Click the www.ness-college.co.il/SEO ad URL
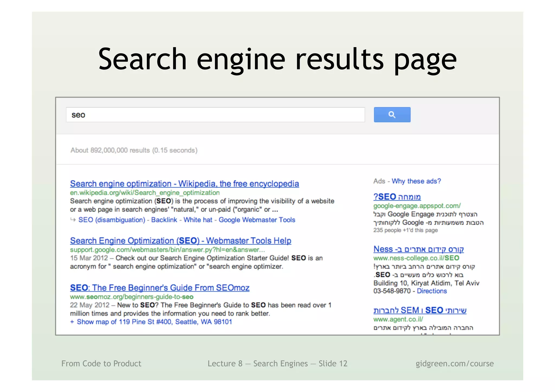 (416, 258)
